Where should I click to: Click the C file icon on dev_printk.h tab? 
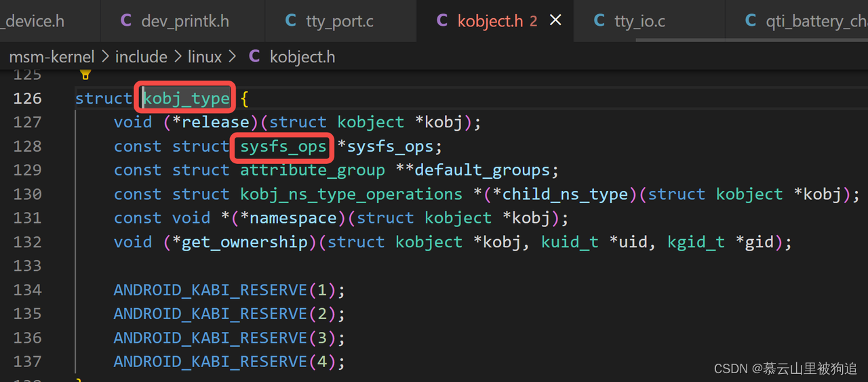tap(126, 21)
